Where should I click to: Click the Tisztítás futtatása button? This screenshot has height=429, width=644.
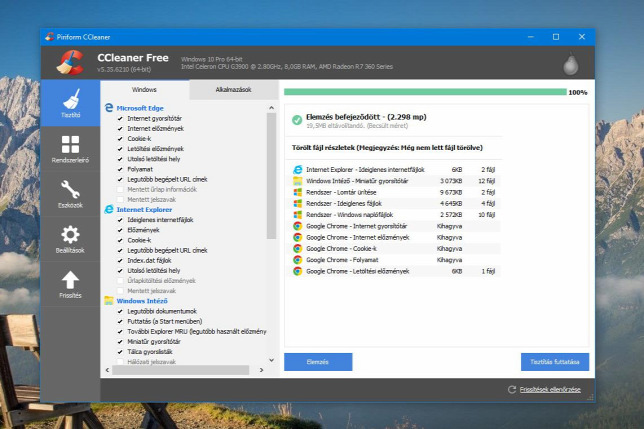pyautogui.click(x=554, y=362)
